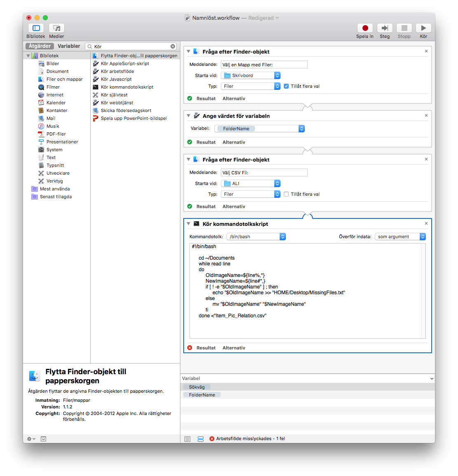Click the Steg step button
The width and height of the screenshot is (458, 476).
(x=385, y=28)
